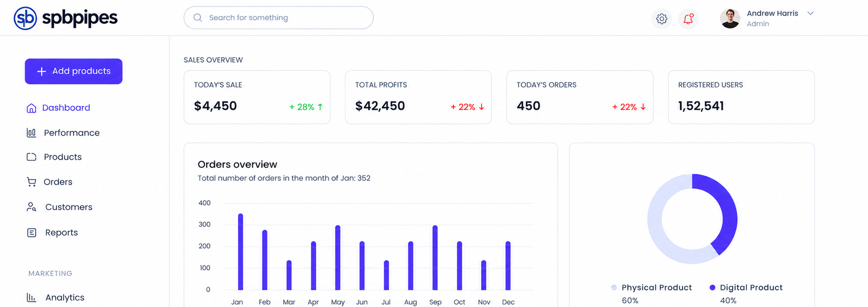
Task: Click the Customers person icon
Action: 31,207
